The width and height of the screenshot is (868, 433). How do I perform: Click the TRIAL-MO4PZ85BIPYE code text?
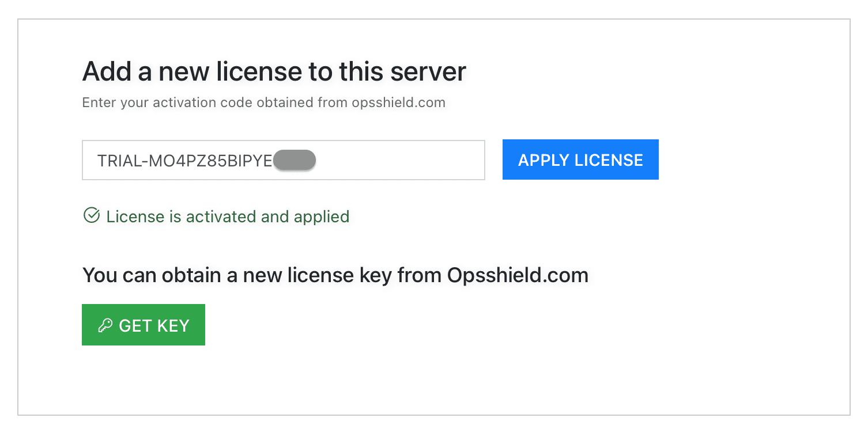pyautogui.click(x=184, y=161)
